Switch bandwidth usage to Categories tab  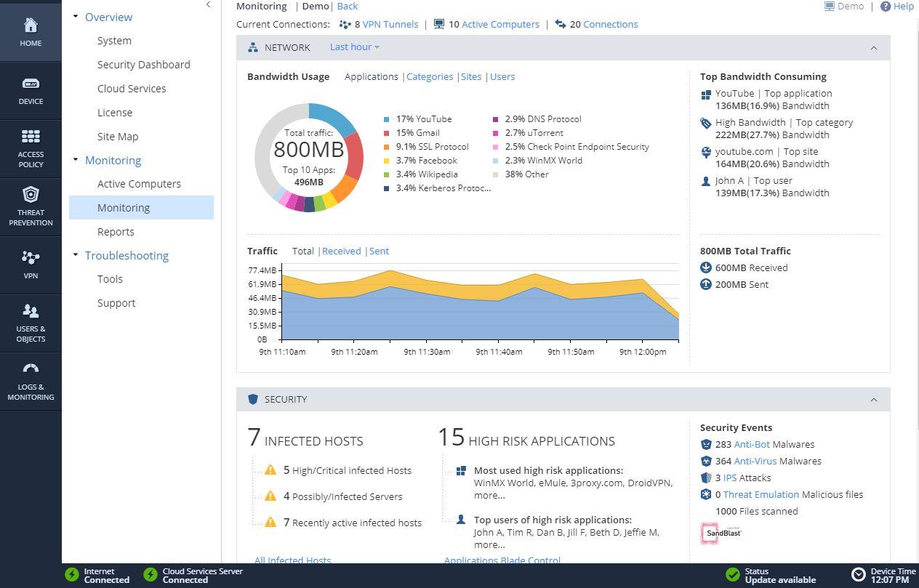430,76
